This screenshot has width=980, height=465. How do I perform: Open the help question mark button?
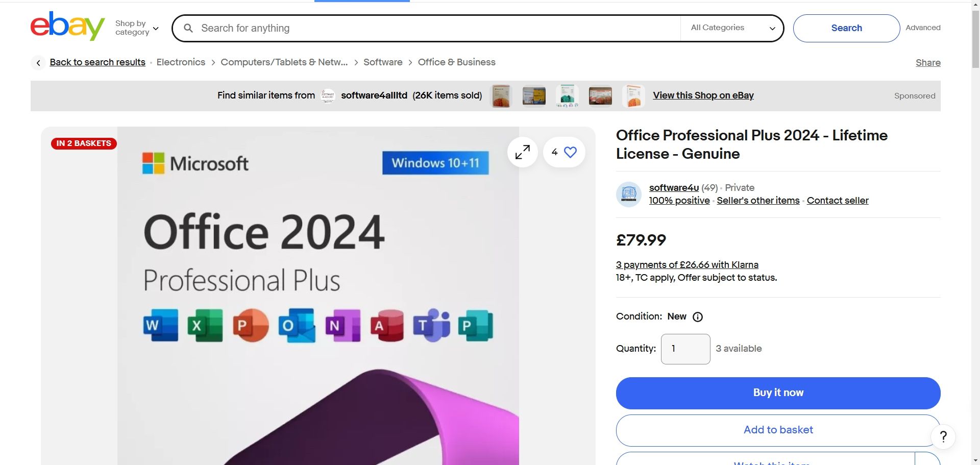tap(943, 437)
